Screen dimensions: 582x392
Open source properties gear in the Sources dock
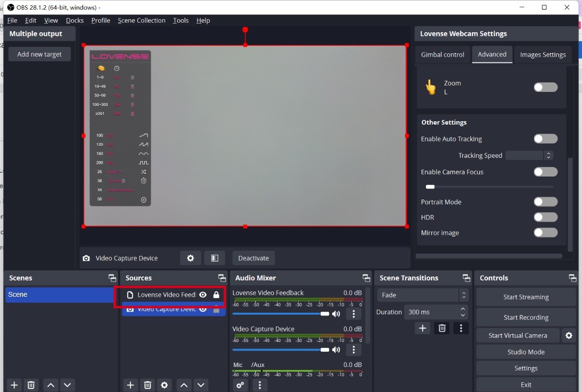pyautogui.click(x=164, y=385)
